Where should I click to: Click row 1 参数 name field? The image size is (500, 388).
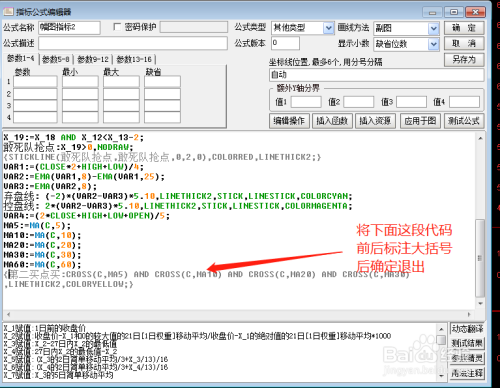[35, 82]
